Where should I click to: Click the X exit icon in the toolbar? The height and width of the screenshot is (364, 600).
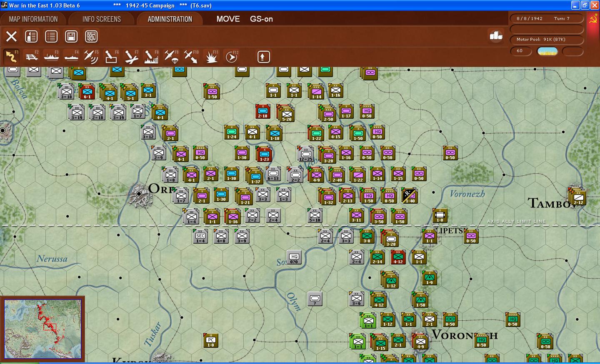[12, 37]
